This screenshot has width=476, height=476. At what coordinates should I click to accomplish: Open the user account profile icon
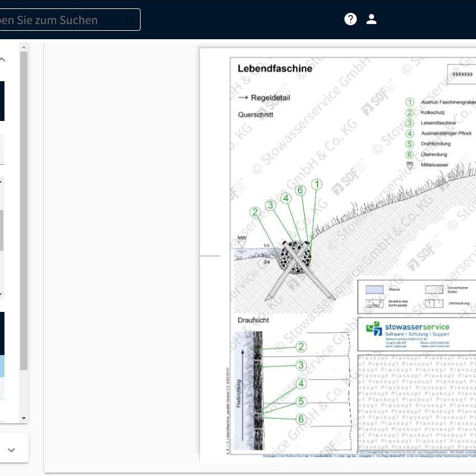point(371,20)
